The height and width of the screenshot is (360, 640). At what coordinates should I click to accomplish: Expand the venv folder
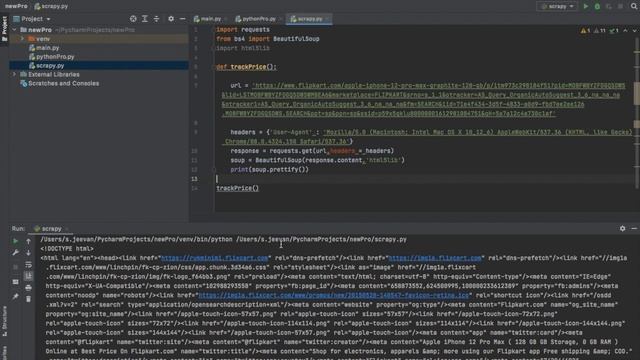click(22, 39)
